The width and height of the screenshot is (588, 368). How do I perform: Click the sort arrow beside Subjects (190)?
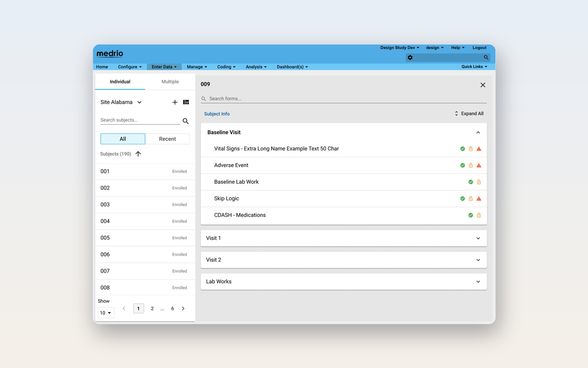point(138,154)
